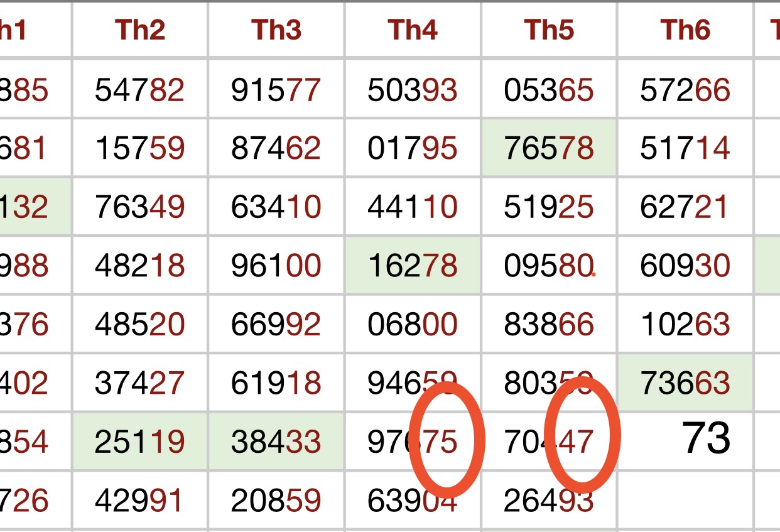The width and height of the screenshot is (780, 532).
Task: Click the Th6 column header
Action: pos(685,30)
